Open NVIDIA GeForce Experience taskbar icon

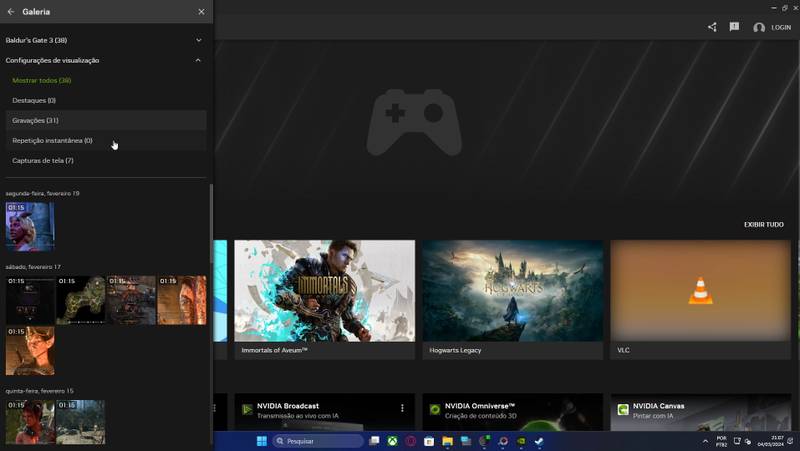pyautogui.click(x=521, y=441)
